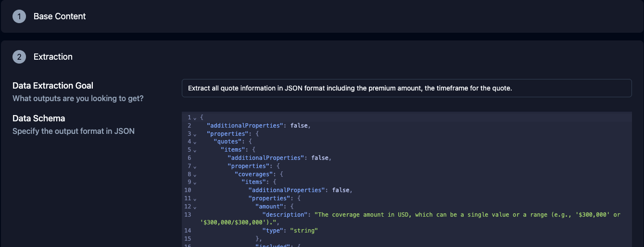Fold the top-level "properties" block on line 3

(195, 134)
